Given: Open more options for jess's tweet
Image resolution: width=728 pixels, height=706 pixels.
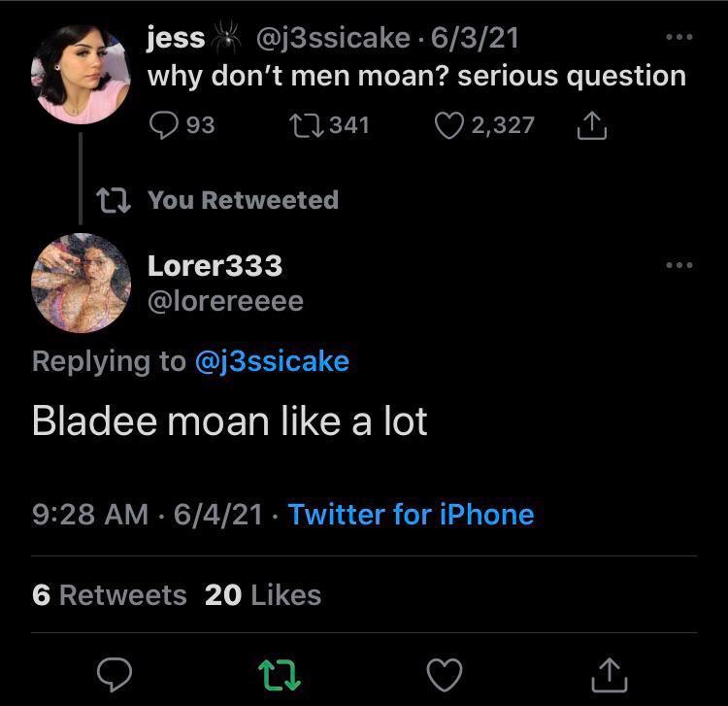Looking at the screenshot, I should [x=679, y=39].
